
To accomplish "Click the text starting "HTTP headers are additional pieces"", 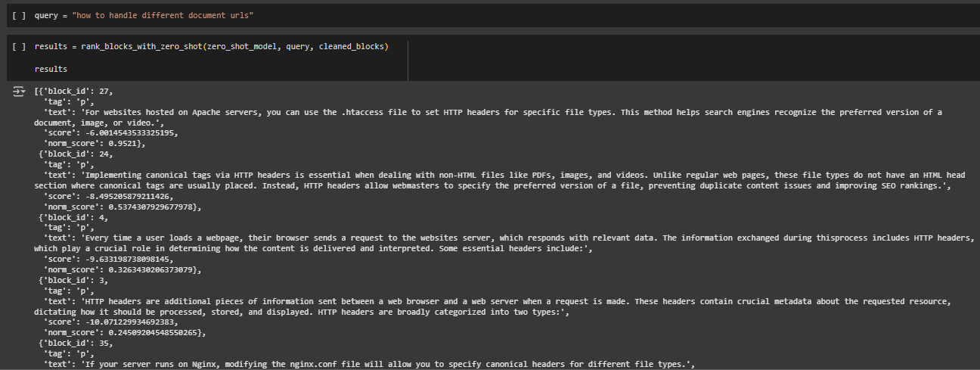I will pyautogui.click(x=492, y=306).
